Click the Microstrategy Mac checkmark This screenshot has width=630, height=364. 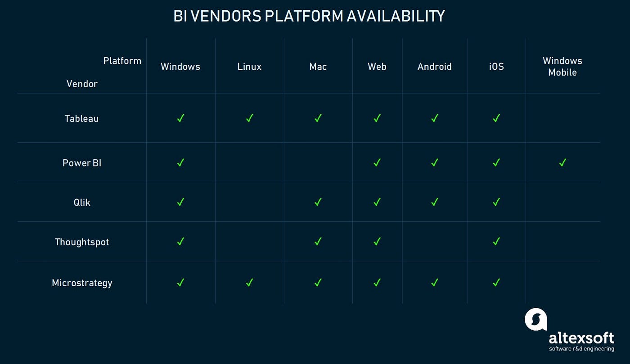[x=318, y=283]
